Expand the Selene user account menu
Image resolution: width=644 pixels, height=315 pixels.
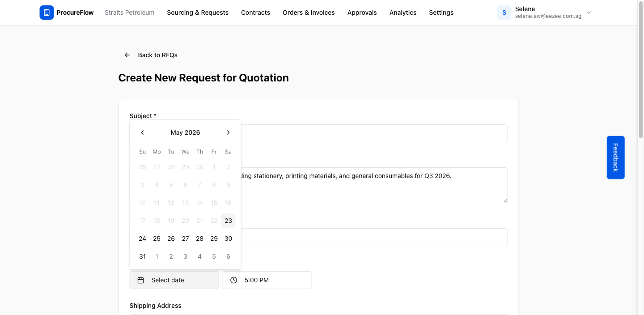589,13
